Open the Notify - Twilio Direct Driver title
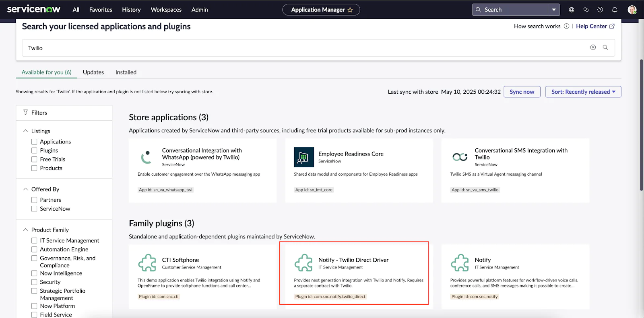This screenshot has width=644, height=318. [x=353, y=260]
